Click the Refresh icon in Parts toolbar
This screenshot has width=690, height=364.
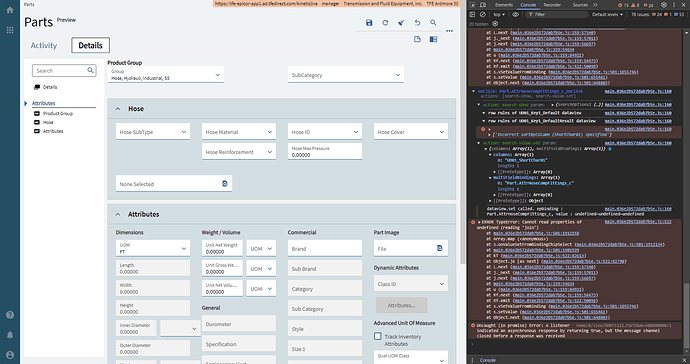[385, 22]
